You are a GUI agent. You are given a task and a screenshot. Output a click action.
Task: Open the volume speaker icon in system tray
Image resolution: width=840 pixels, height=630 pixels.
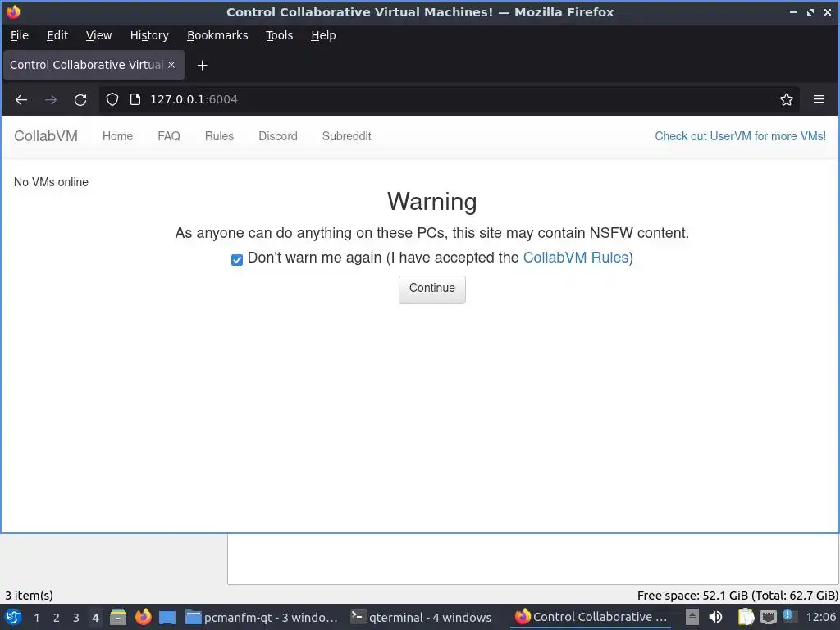715,617
